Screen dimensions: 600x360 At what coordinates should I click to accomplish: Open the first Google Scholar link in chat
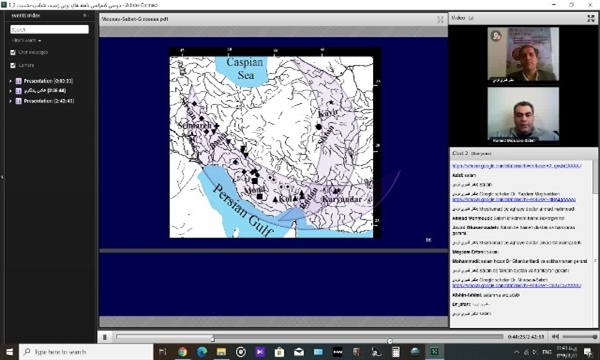click(517, 166)
